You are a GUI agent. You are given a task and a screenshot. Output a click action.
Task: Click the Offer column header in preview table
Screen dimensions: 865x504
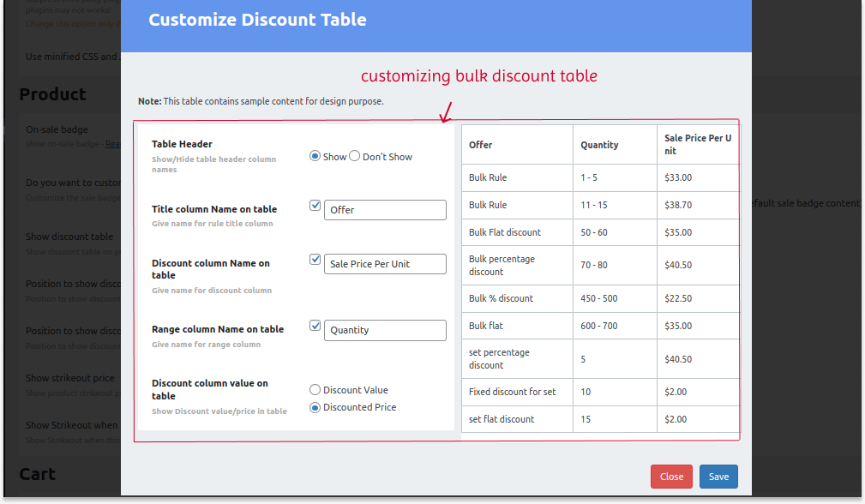tap(480, 144)
